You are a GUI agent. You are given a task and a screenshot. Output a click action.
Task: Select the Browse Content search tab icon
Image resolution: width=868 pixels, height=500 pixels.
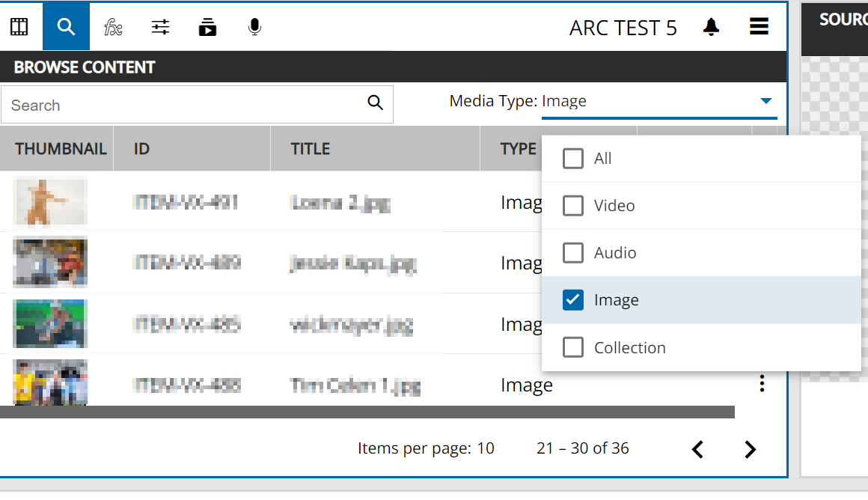pos(66,27)
